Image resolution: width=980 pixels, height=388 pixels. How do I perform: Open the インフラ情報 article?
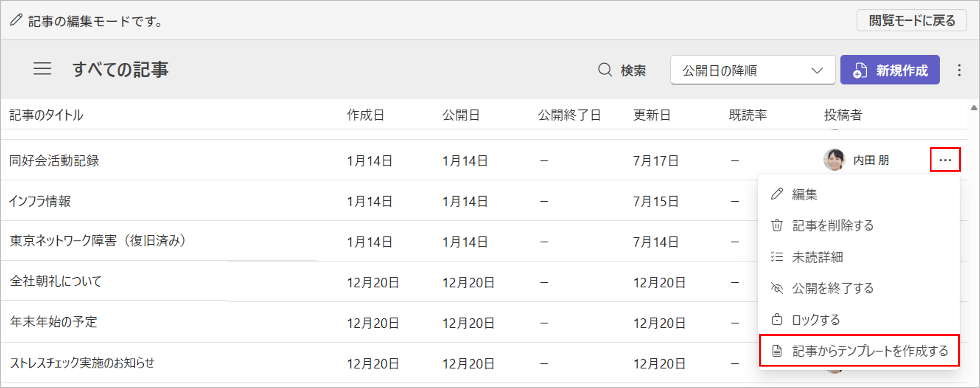click(40, 201)
